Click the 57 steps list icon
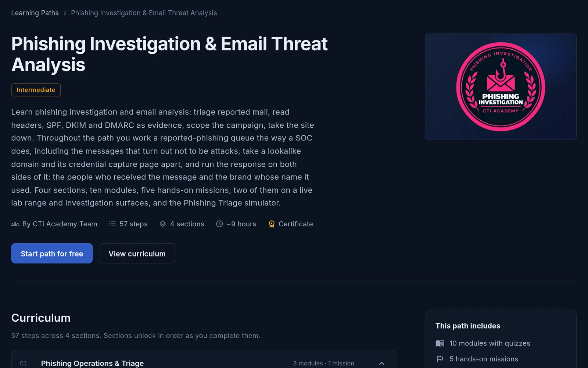 pos(112,224)
